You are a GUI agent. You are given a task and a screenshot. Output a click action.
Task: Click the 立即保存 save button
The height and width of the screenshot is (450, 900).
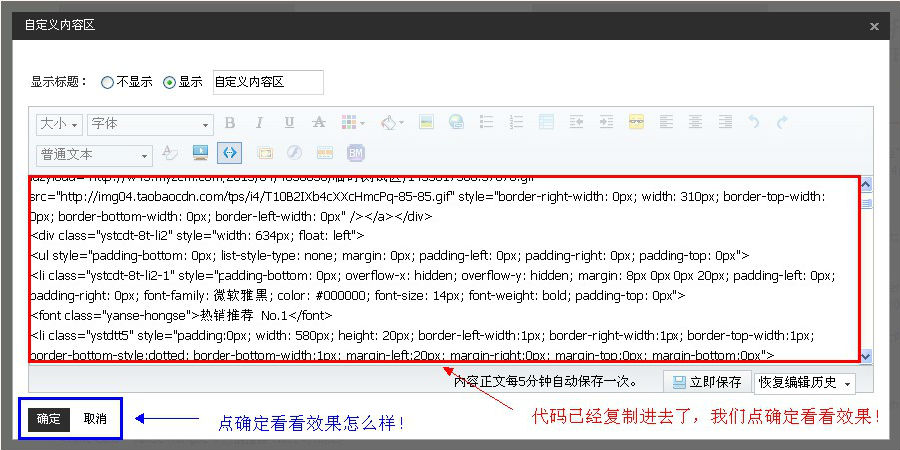point(707,382)
